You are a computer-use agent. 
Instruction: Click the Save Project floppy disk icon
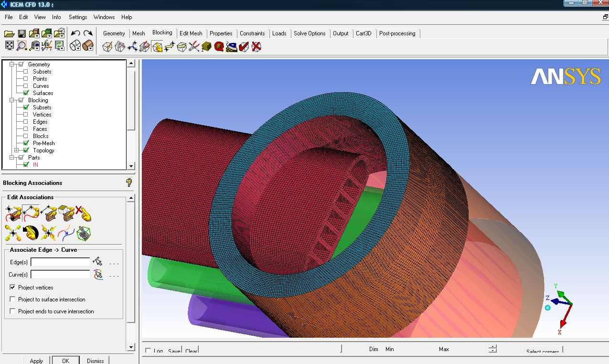pyautogui.click(x=21, y=33)
